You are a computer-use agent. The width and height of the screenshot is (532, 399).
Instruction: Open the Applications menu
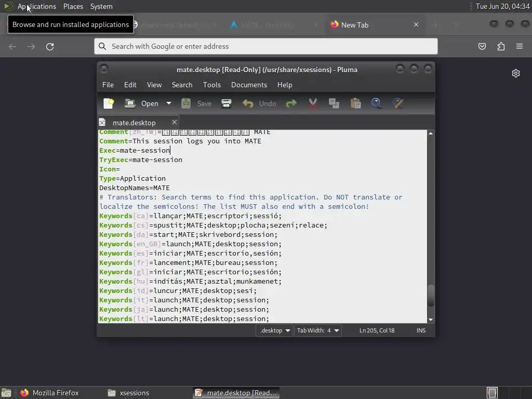37,6
